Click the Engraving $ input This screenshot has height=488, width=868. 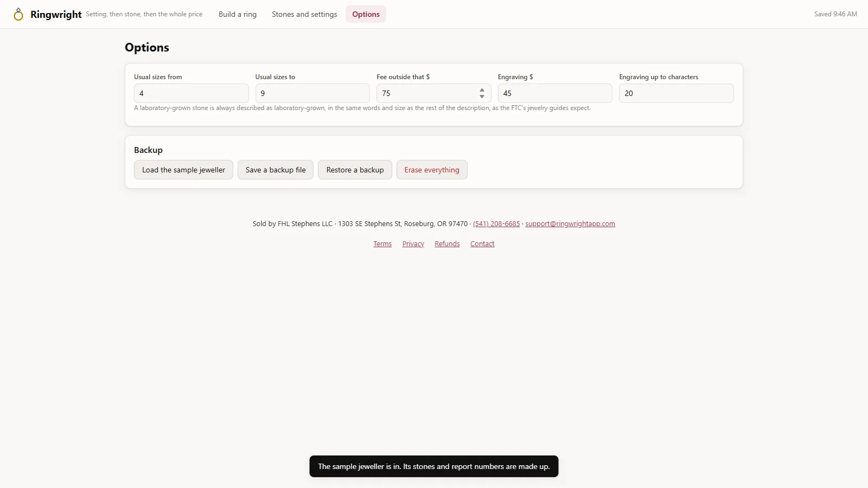[555, 93]
